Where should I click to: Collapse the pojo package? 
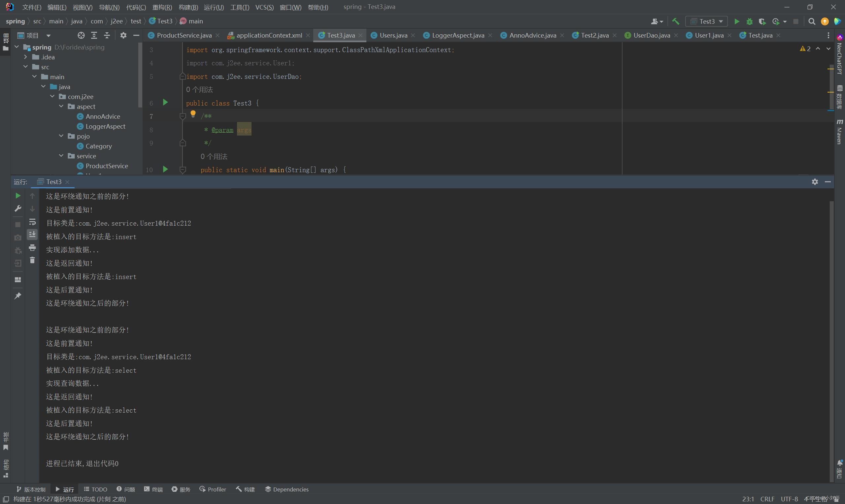[61, 136]
